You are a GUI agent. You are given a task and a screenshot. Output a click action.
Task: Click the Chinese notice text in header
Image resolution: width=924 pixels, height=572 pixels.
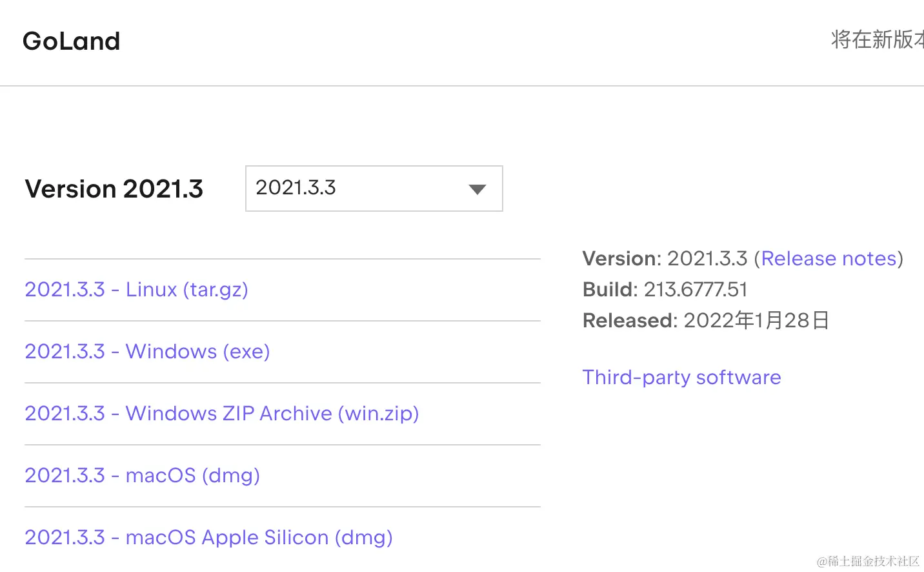coord(876,39)
